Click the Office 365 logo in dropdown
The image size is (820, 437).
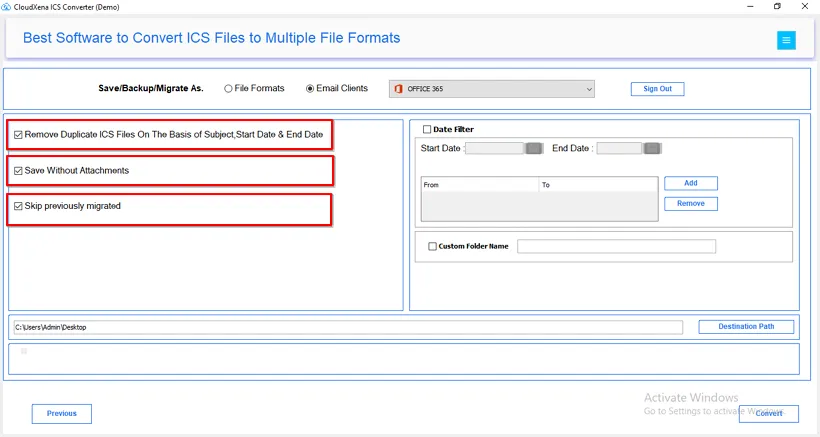click(x=398, y=89)
